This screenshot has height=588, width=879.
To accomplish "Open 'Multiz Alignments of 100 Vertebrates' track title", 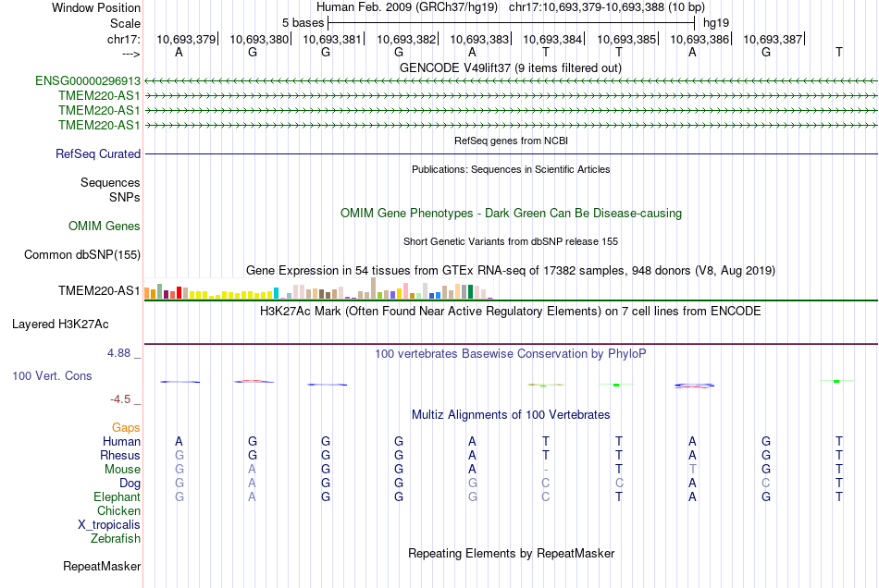I will click(511, 415).
